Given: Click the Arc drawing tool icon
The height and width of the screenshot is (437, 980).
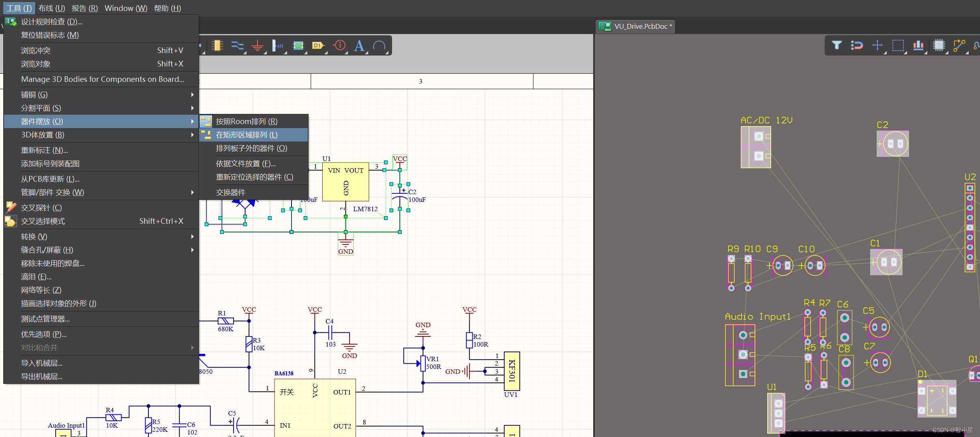Looking at the screenshot, I should click(379, 46).
